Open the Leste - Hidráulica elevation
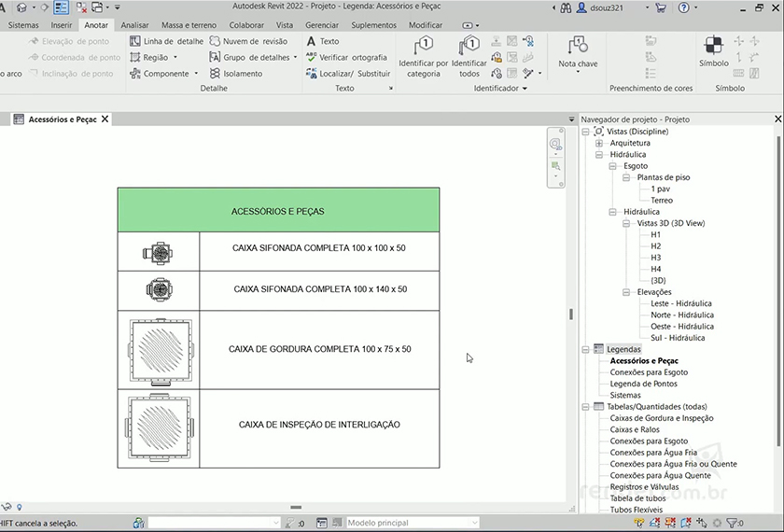The image size is (784, 532). (x=680, y=303)
